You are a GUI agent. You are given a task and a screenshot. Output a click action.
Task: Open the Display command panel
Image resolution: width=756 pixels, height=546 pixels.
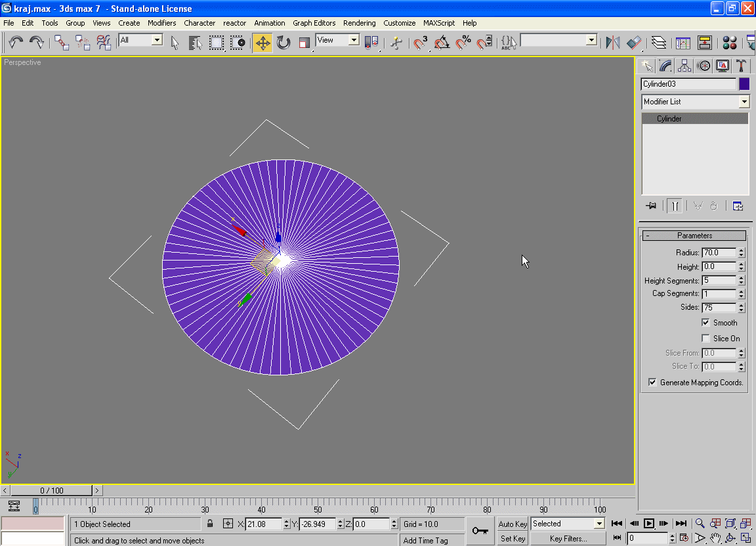pos(723,66)
